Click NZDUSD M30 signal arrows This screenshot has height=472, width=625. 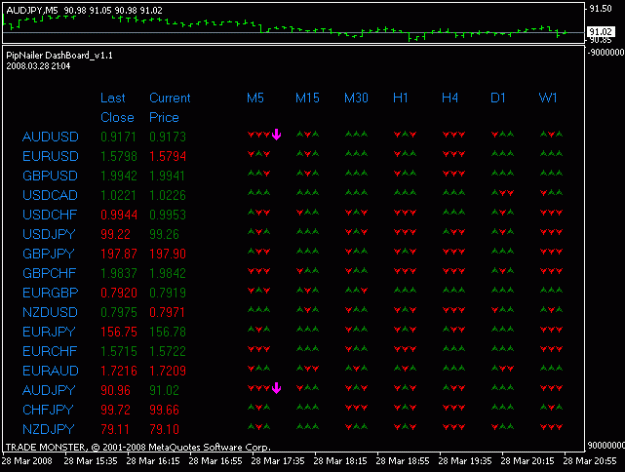pyautogui.click(x=356, y=310)
